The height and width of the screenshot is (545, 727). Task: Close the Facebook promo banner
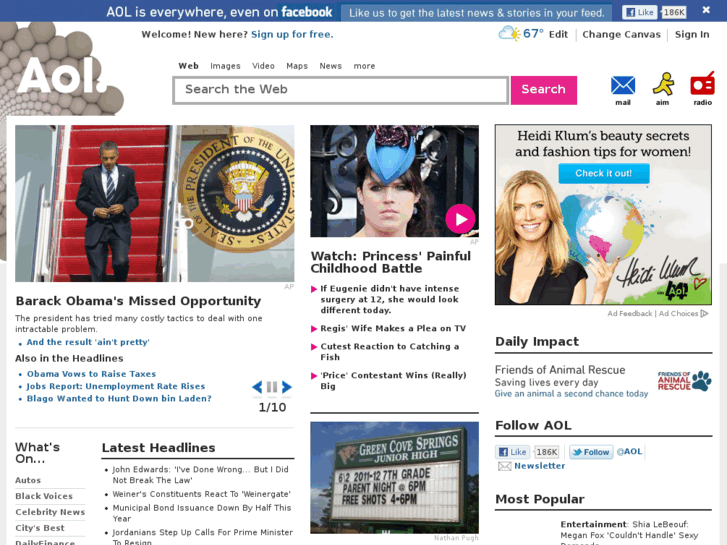coord(706,10)
